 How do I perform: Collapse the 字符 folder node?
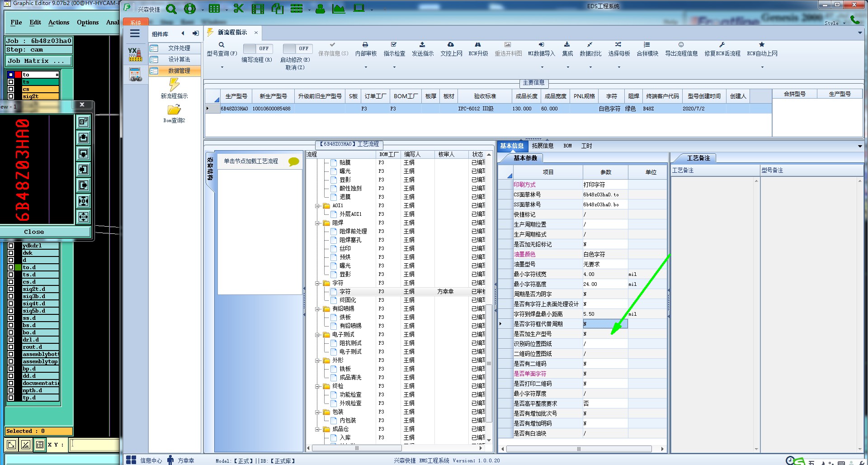coord(317,283)
